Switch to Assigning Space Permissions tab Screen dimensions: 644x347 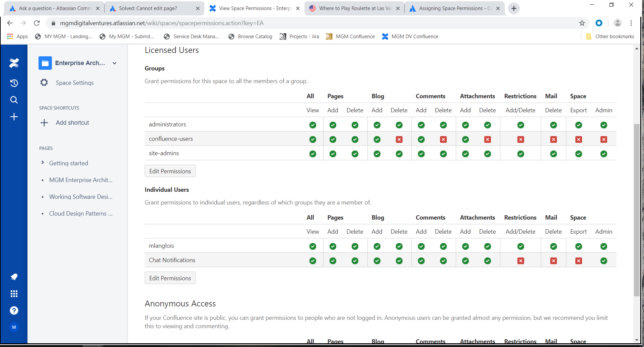pos(454,8)
